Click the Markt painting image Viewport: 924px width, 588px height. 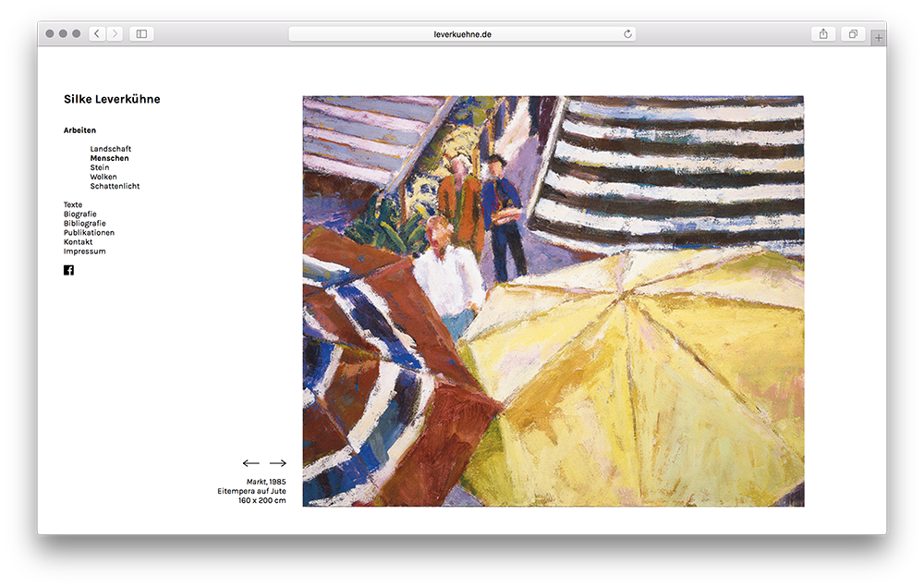553,301
